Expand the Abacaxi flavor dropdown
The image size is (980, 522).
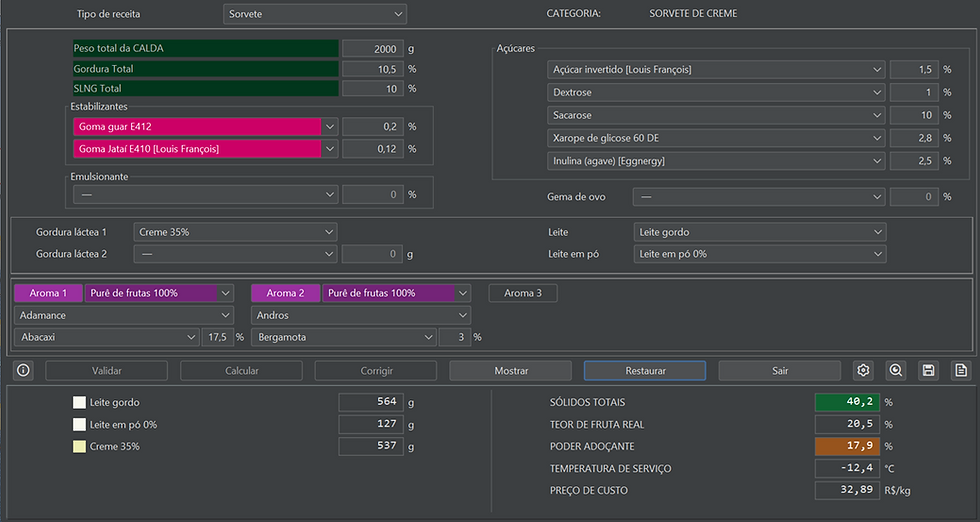tap(106, 337)
